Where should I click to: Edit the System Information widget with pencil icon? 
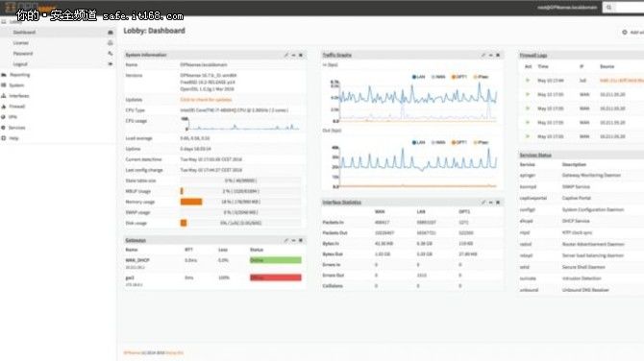(x=286, y=55)
